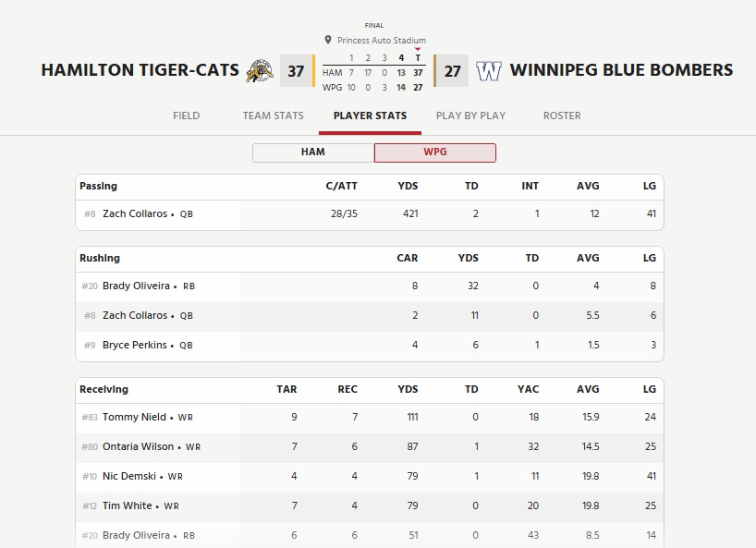Image resolution: width=756 pixels, height=548 pixels.
Task: Click Nic Demski receiver name
Action: point(129,476)
